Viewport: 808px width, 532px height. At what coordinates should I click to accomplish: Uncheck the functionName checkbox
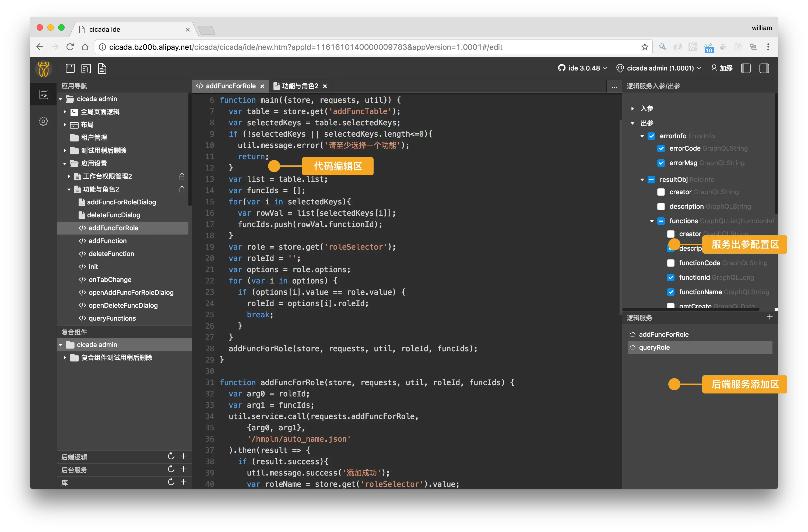click(670, 292)
